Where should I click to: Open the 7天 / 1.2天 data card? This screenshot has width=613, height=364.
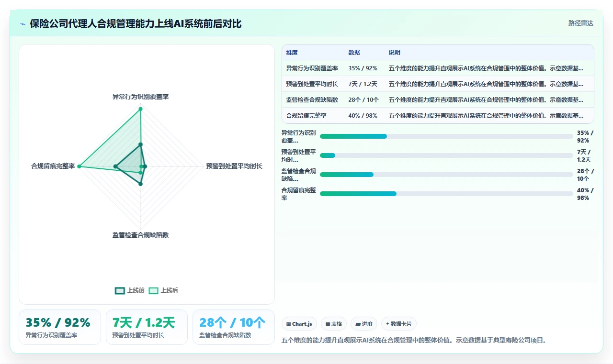click(147, 327)
